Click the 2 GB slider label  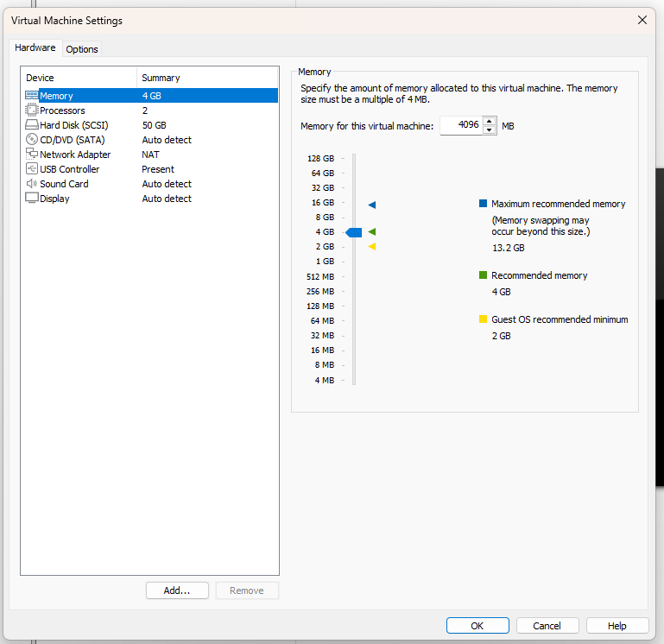pos(325,246)
